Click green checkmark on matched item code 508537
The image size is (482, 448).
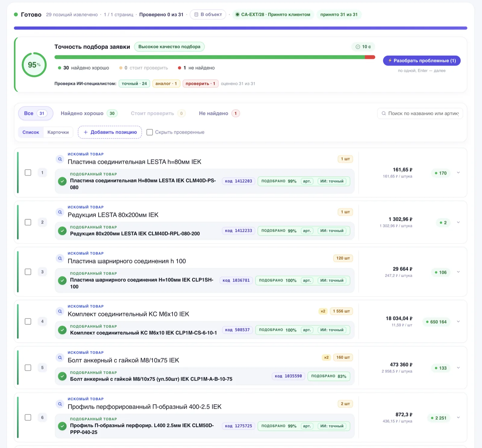62,330
